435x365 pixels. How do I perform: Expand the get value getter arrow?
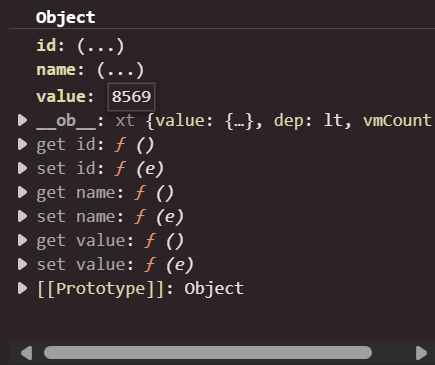22,240
